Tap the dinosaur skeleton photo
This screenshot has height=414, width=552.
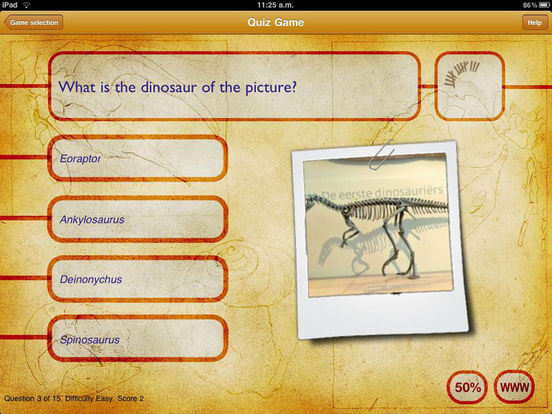click(378, 225)
